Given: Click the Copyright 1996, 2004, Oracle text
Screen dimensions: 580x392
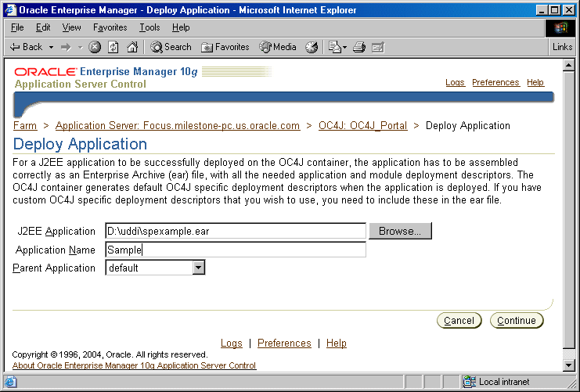Looking at the screenshot, I should click(110, 354).
